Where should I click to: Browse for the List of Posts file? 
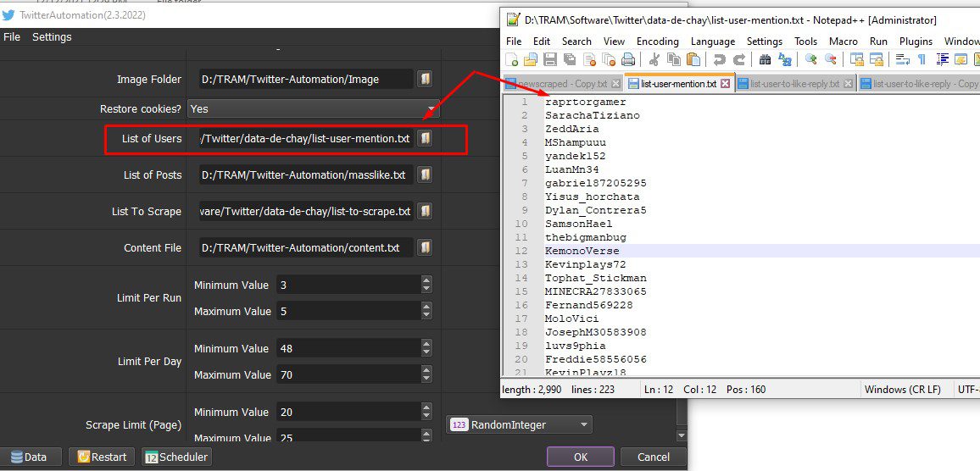coord(425,175)
